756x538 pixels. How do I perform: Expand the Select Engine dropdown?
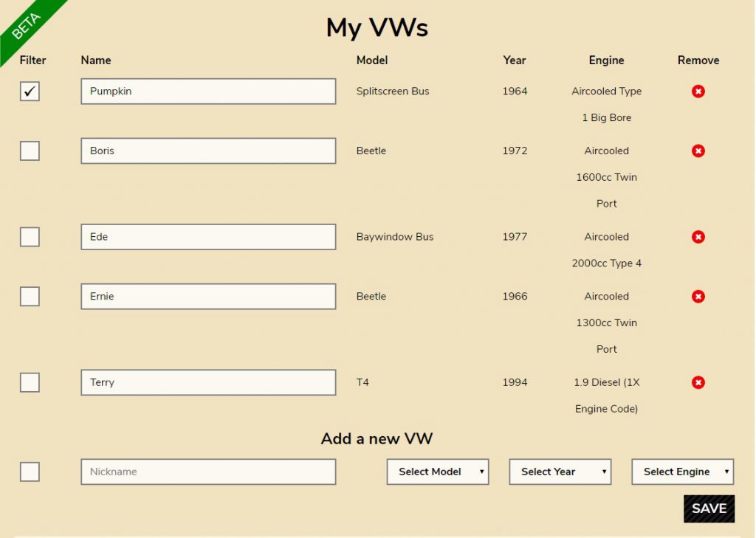point(683,472)
